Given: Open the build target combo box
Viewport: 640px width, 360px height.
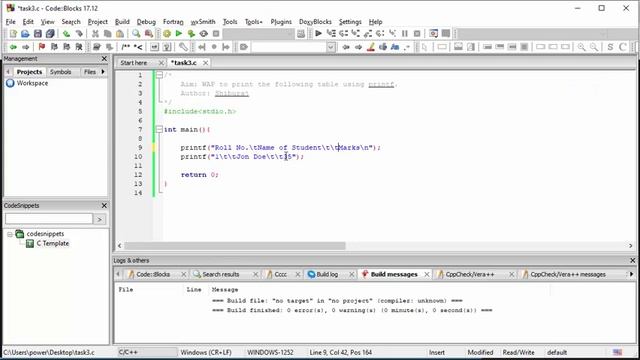Looking at the screenshot, I should [x=258, y=34].
